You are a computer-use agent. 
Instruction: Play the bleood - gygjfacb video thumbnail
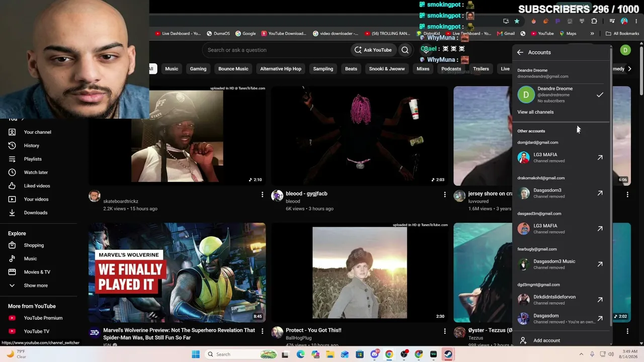click(x=360, y=136)
